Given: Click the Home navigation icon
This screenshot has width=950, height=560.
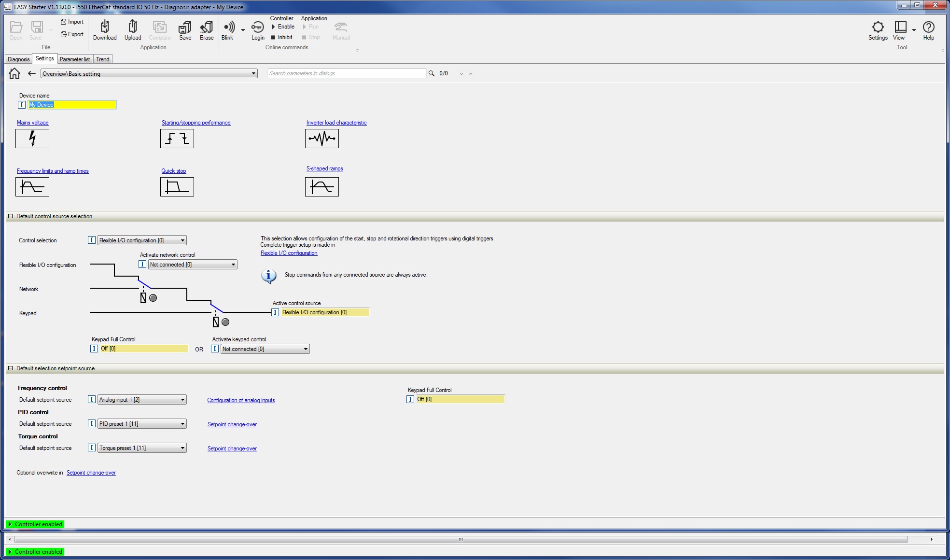Looking at the screenshot, I should pos(14,73).
